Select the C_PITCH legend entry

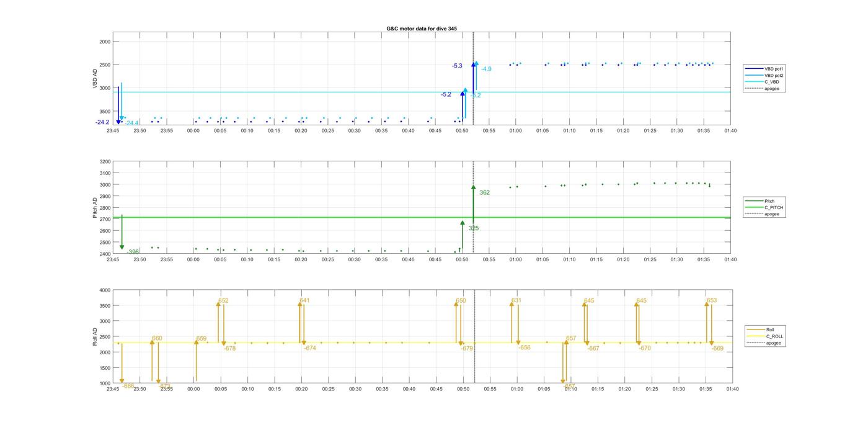[x=764, y=208]
